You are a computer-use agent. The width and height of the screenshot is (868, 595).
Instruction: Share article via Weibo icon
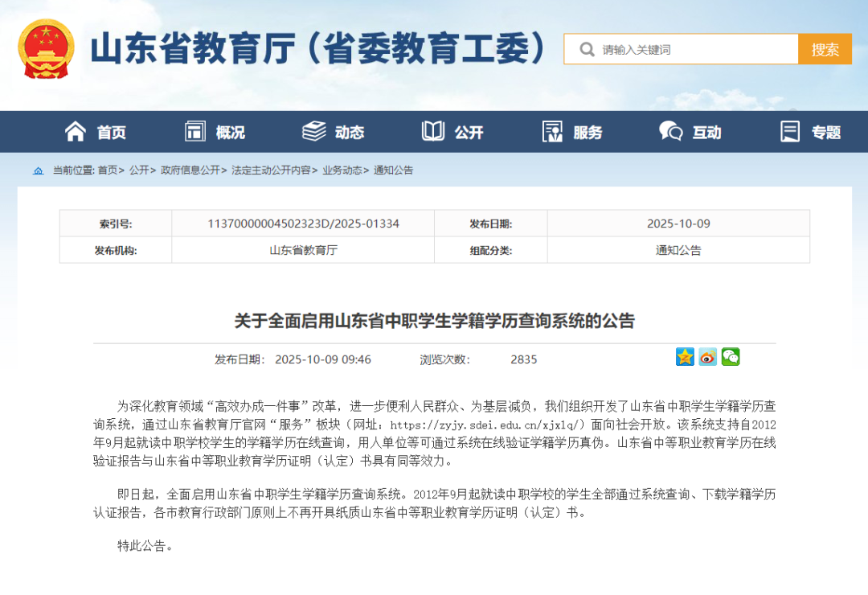click(707, 357)
